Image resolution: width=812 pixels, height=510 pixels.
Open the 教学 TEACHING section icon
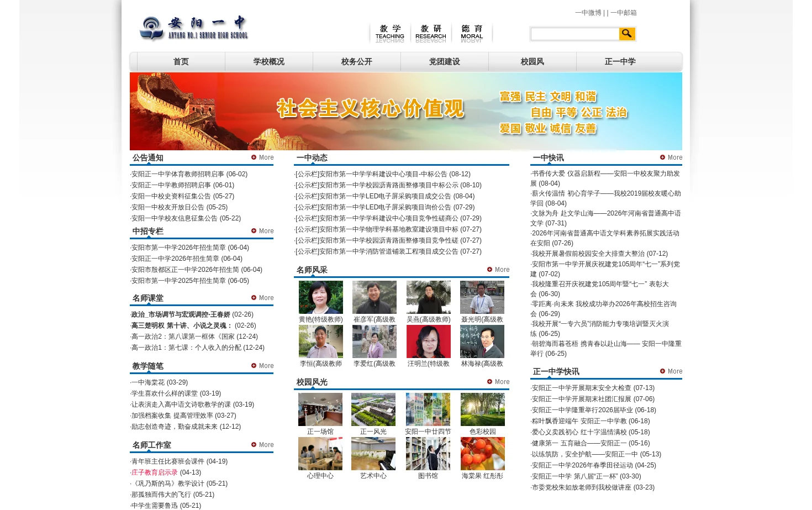click(390, 33)
